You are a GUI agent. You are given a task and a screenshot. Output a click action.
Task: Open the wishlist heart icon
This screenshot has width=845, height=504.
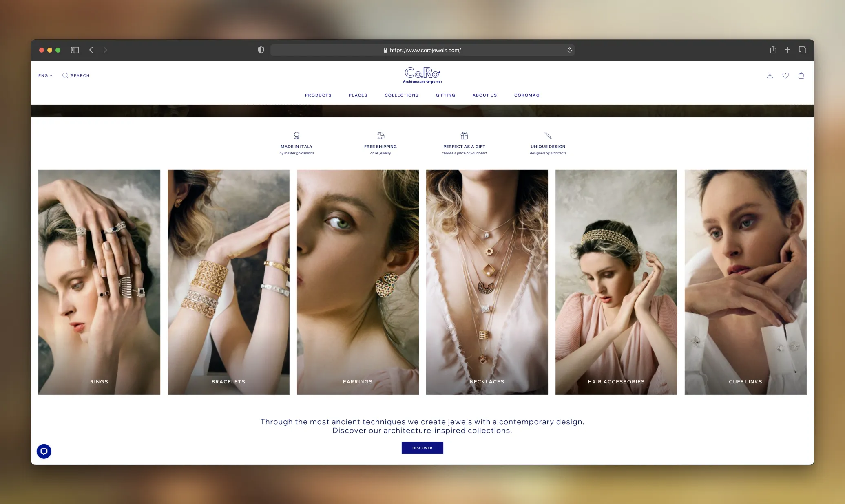785,75
